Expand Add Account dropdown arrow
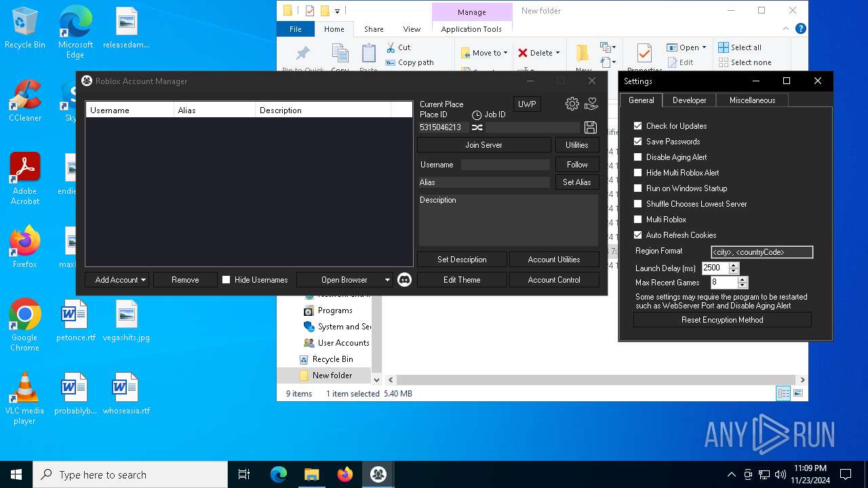 point(144,280)
